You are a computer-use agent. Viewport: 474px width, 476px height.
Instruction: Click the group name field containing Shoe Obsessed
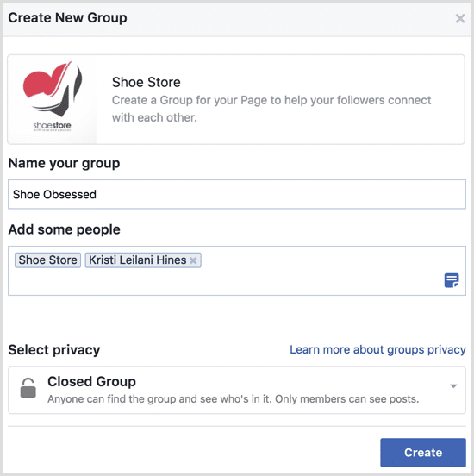coord(237,194)
